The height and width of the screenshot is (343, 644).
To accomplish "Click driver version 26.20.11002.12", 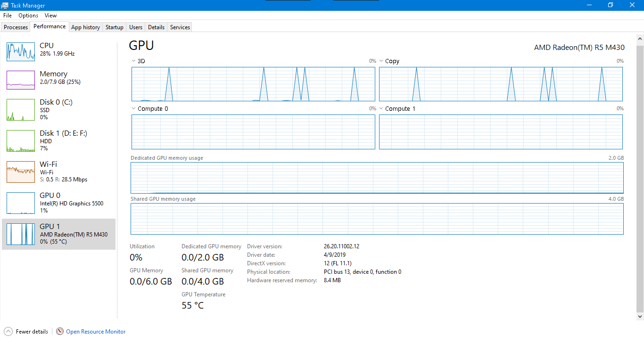I will point(341,246).
